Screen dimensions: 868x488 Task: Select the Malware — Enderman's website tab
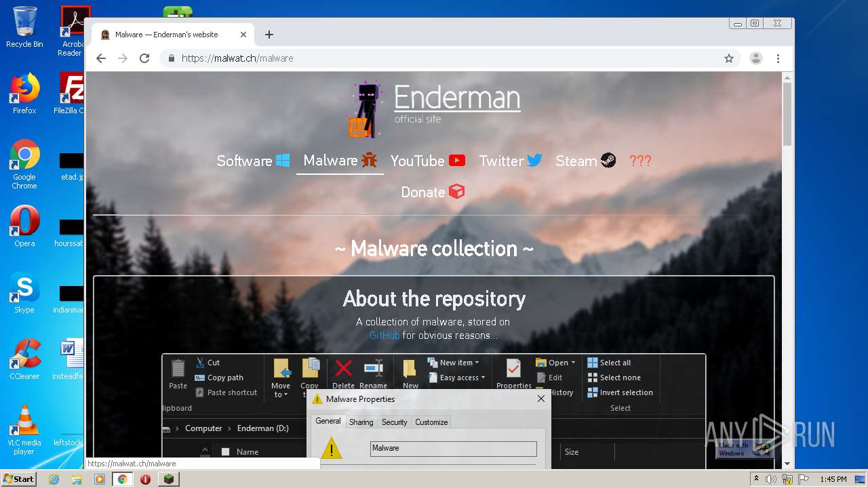click(x=174, y=35)
